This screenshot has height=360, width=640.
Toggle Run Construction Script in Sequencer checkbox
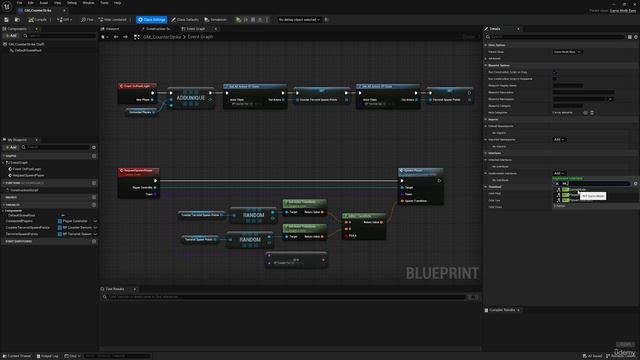pos(555,79)
